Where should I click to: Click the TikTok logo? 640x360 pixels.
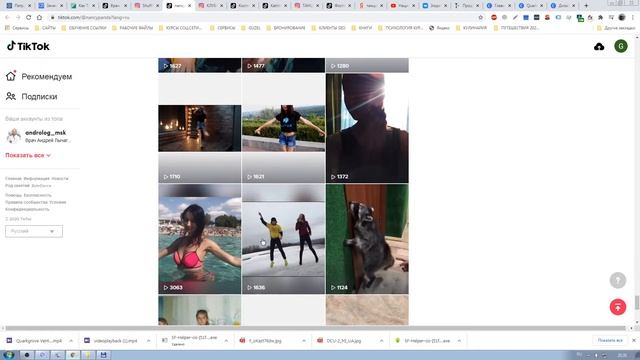28,46
